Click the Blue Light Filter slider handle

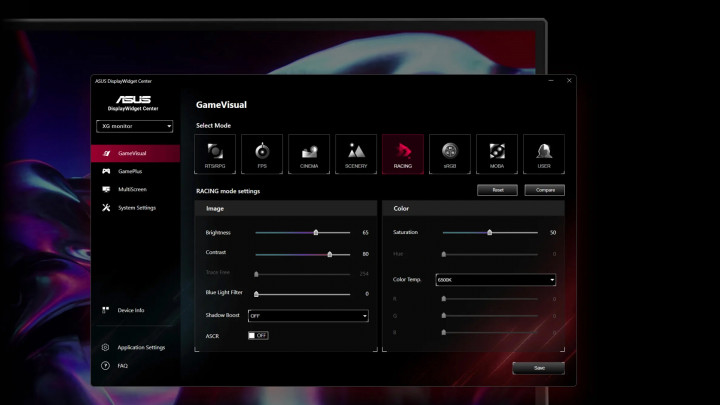click(256, 294)
